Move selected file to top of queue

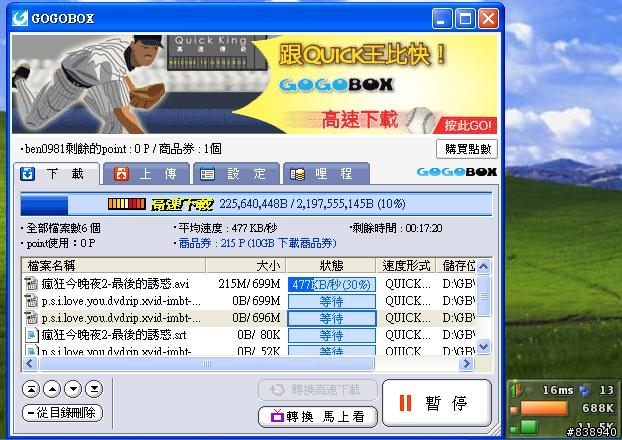[31, 389]
